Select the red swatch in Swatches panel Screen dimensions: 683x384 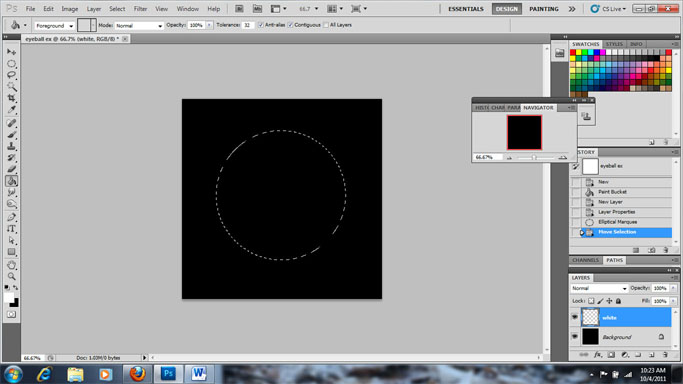click(573, 52)
